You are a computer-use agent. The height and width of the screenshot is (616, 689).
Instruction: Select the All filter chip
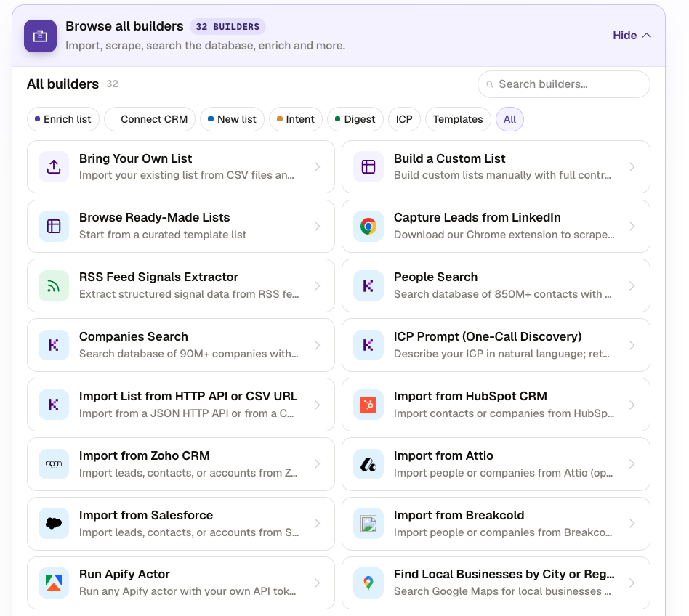tap(509, 119)
